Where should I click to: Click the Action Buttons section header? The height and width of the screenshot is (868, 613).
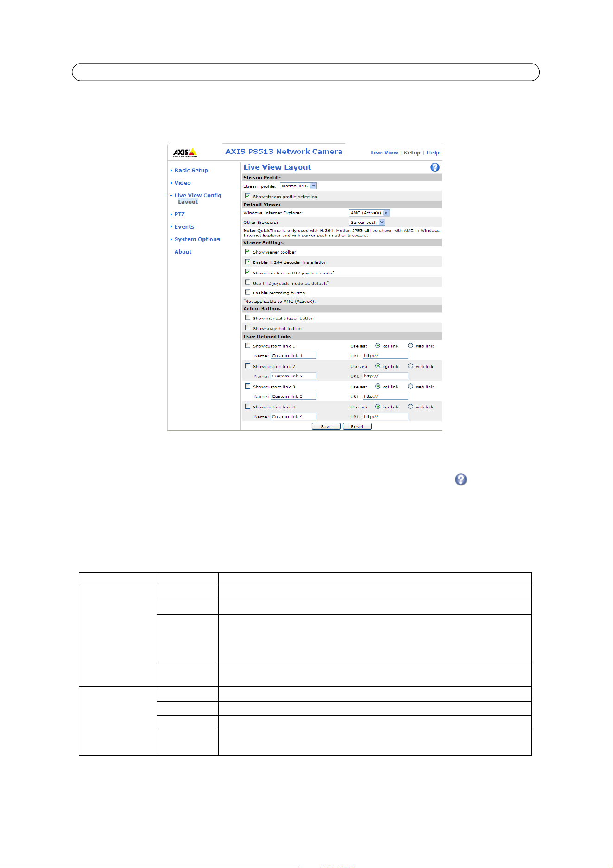342,309
